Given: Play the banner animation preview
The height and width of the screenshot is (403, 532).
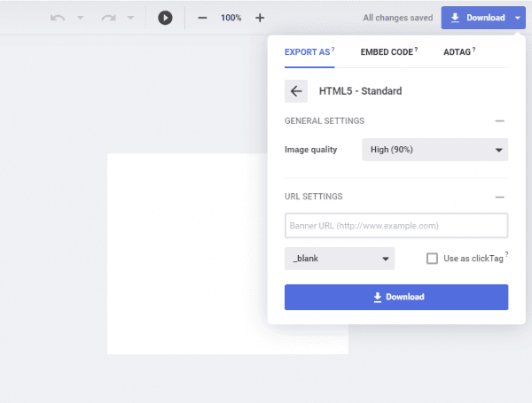Looking at the screenshot, I should tap(165, 18).
